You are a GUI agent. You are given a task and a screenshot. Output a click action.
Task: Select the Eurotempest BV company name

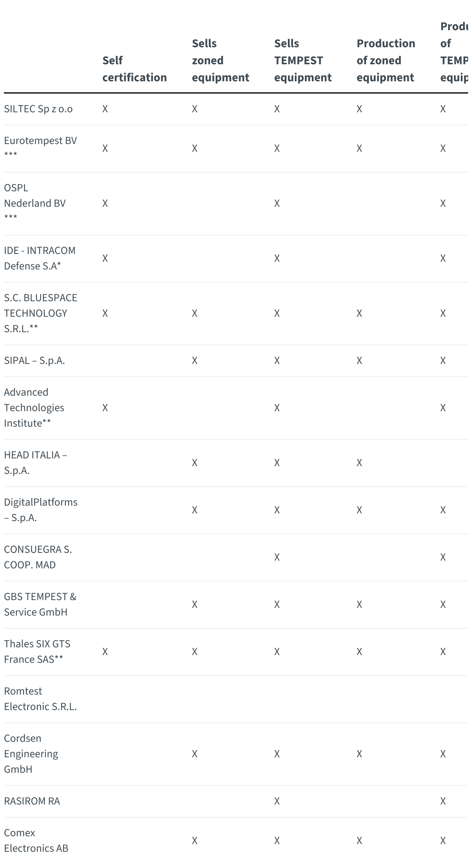coord(40,141)
